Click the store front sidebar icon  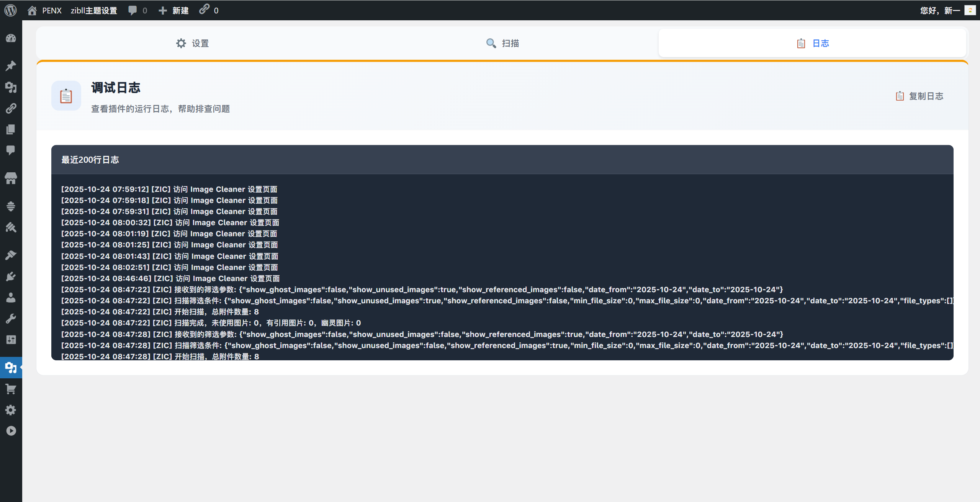click(x=11, y=178)
